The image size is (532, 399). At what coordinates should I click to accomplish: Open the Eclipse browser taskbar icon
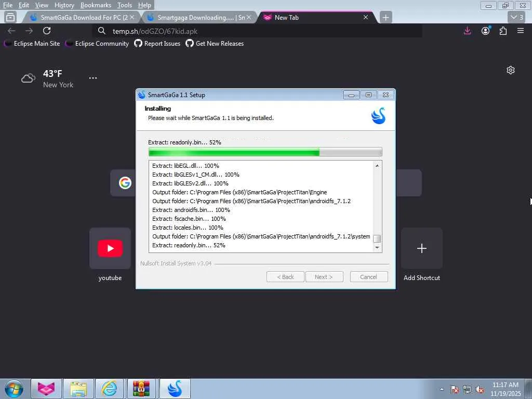(x=46, y=389)
